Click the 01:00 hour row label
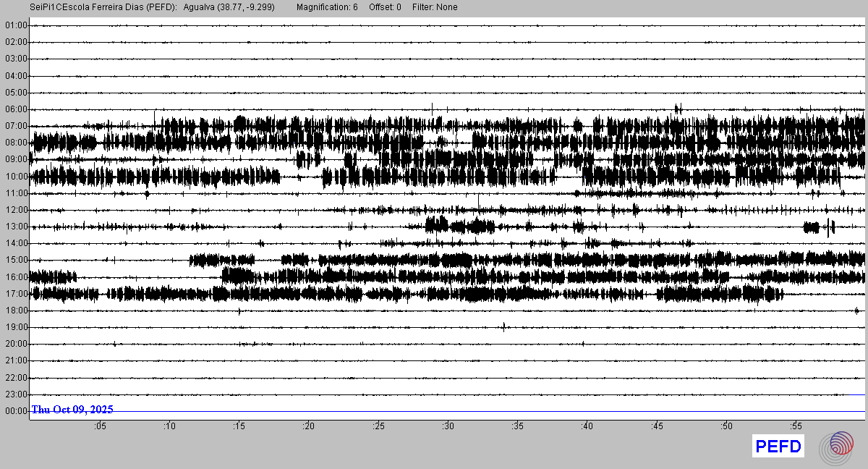868x469 pixels. 15,25
